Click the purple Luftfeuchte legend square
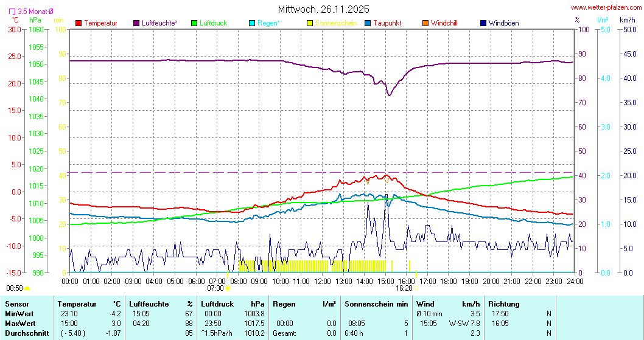Screen dimensions: 644x340 pos(136,23)
